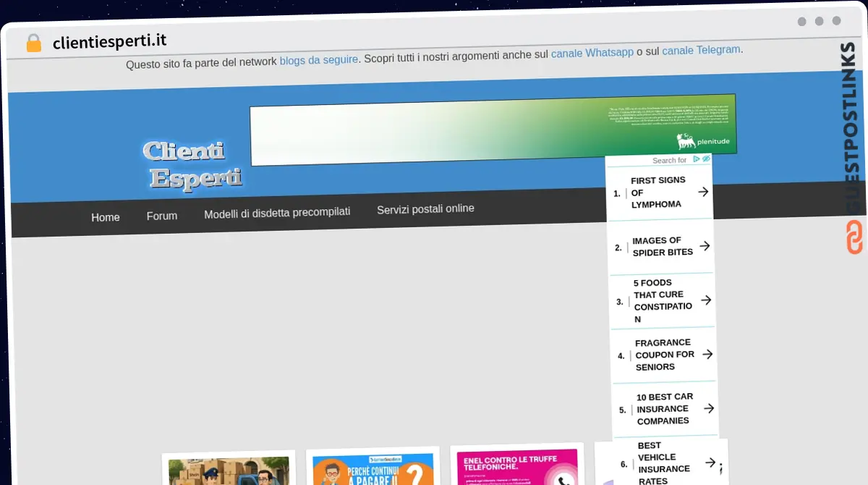Image resolution: width=868 pixels, height=485 pixels.
Task: Click arrow next to 5 Foods That Cure Constipation
Action: click(706, 300)
